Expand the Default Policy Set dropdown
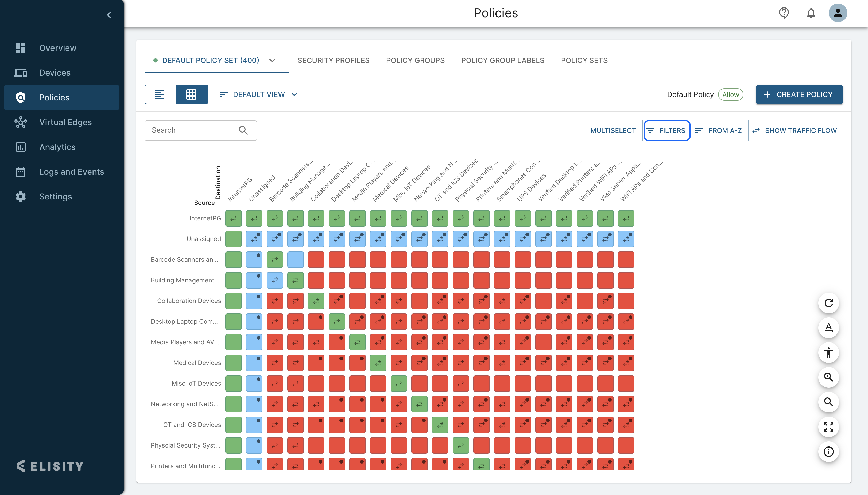The width and height of the screenshot is (868, 495). [x=272, y=60]
